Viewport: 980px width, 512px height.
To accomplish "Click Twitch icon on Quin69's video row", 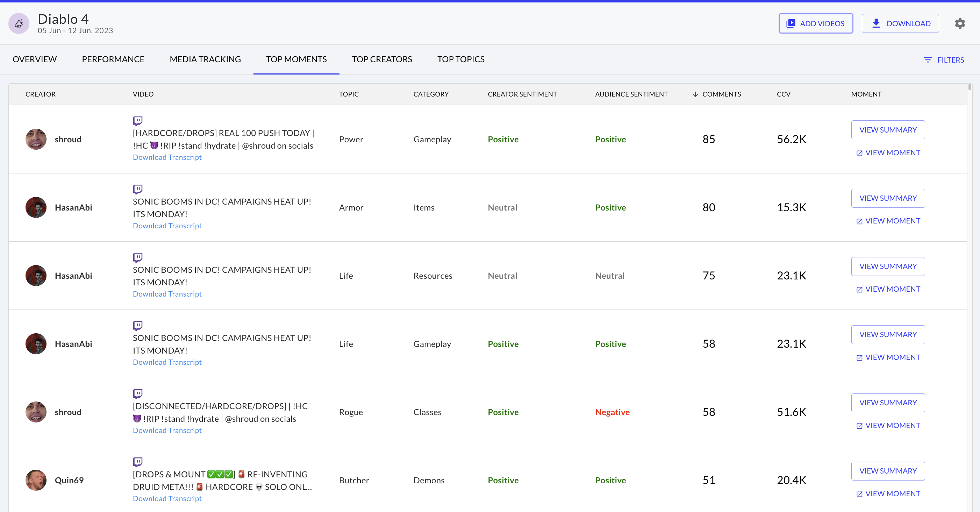I will pyautogui.click(x=137, y=462).
